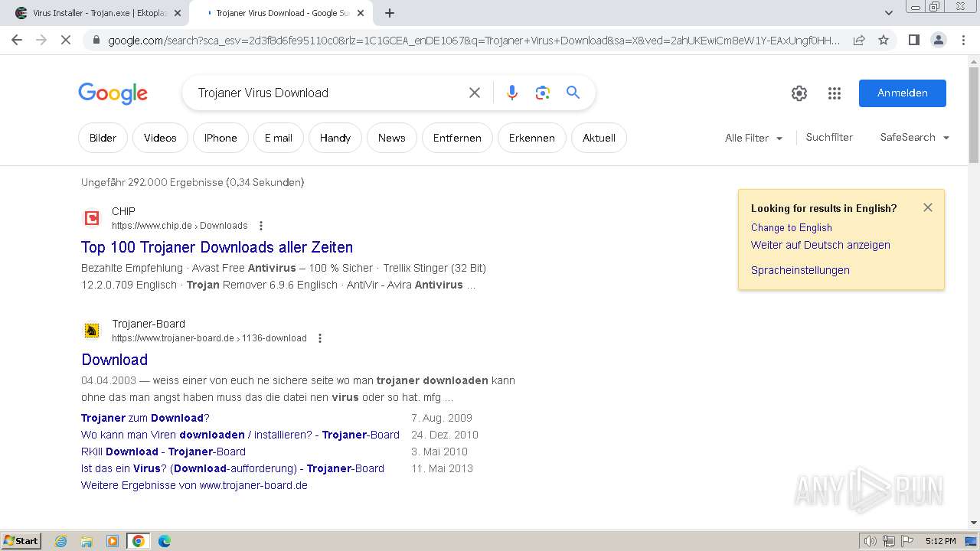
Task: Choose Weiter auf Deutsch anzeigen
Action: tap(820, 245)
